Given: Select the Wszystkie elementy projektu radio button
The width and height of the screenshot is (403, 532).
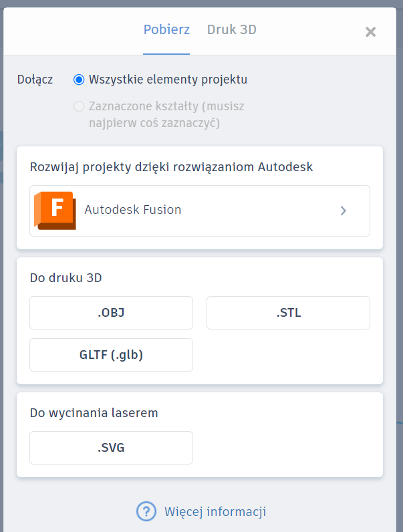Looking at the screenshot, I should (x=79, y=80).
